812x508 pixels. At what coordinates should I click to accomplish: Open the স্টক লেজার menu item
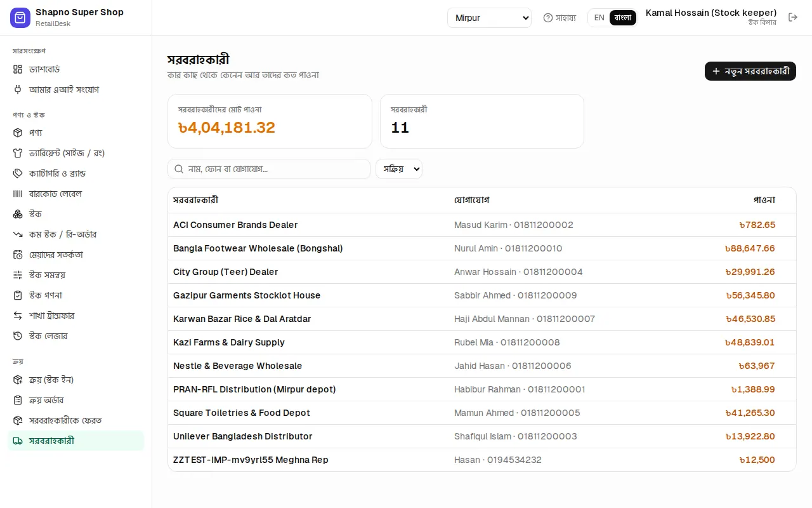click(x=76, y=336)
